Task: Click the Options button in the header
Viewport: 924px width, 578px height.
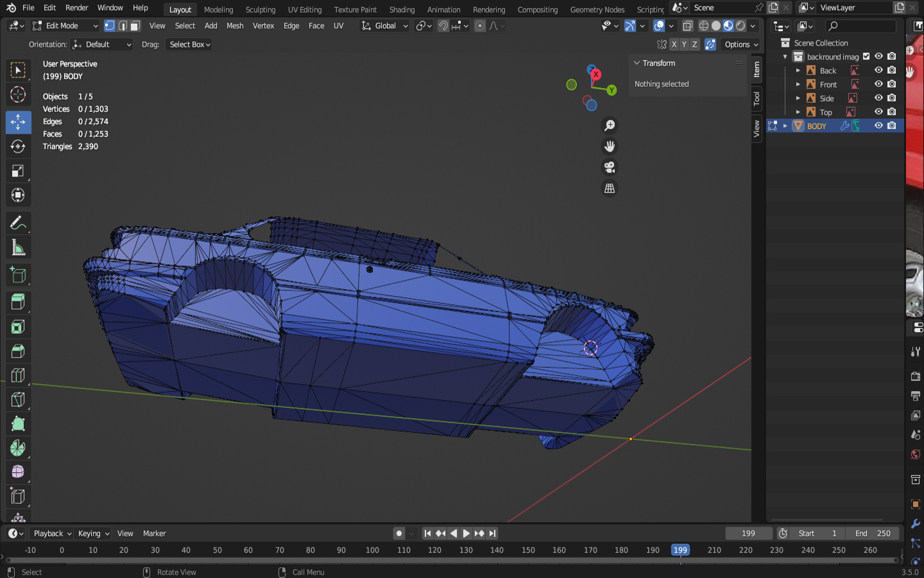Action: coord(741,44)
